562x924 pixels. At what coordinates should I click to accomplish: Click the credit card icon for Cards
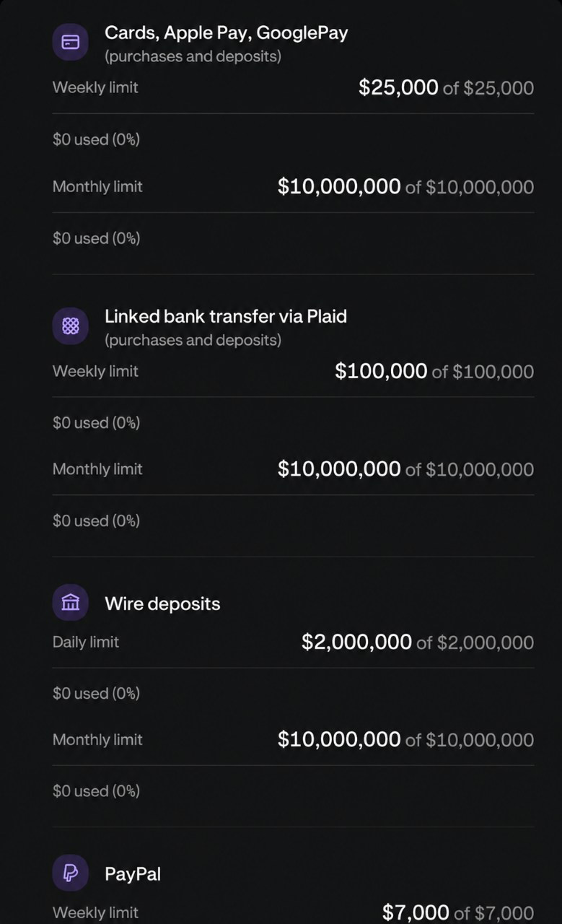(70, 43)
